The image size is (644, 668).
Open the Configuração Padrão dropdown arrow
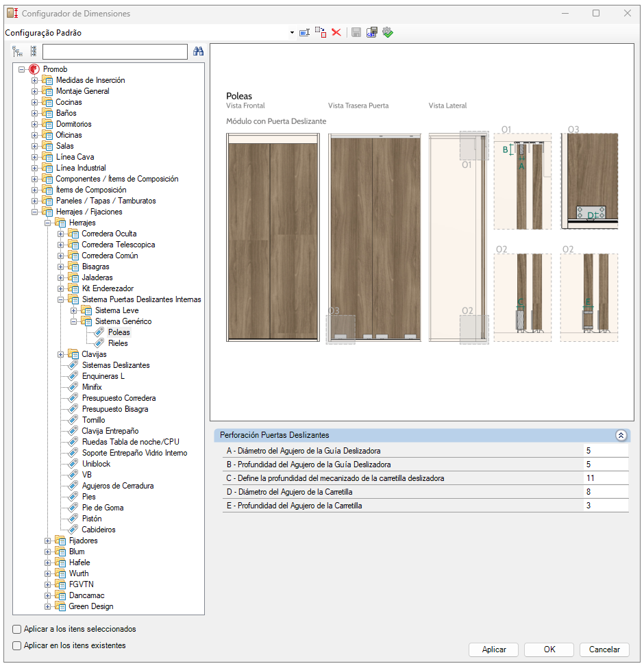click(292, 33)
